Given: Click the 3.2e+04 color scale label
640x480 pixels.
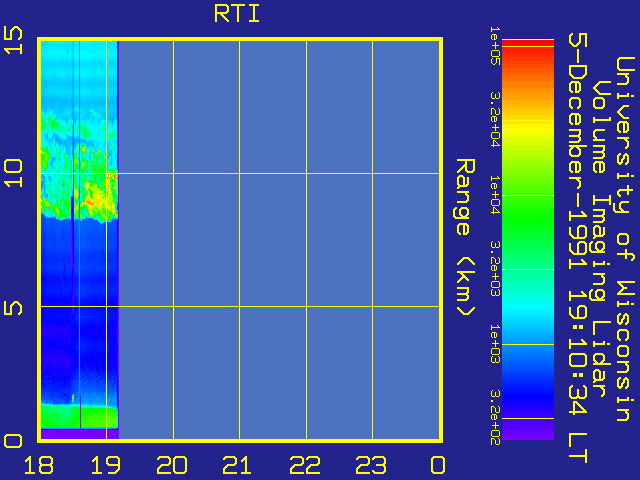Looking at the screenshot, I should pos(495,119).
